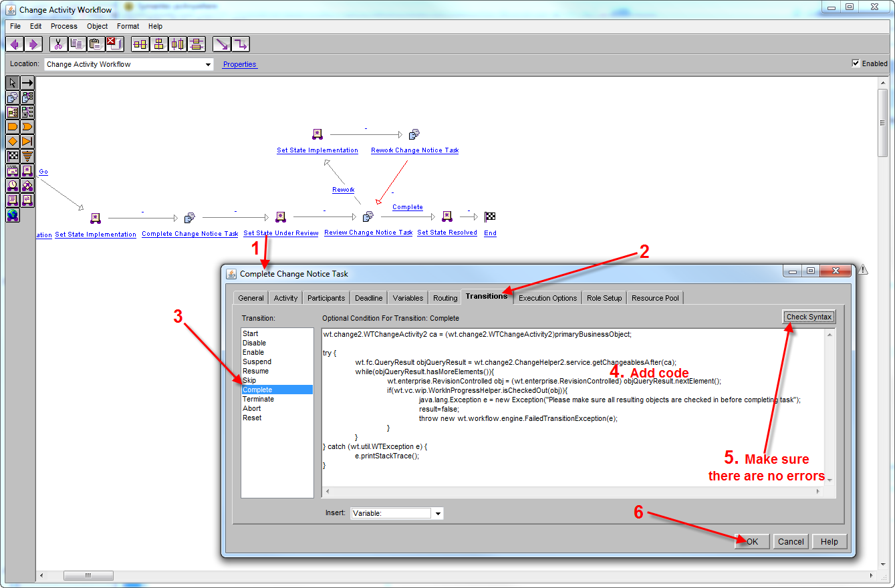Select the orange OR connector palette icon
The width and height of the screenshot is (895, 588).
pyautogui.click(x=27, y=127)
